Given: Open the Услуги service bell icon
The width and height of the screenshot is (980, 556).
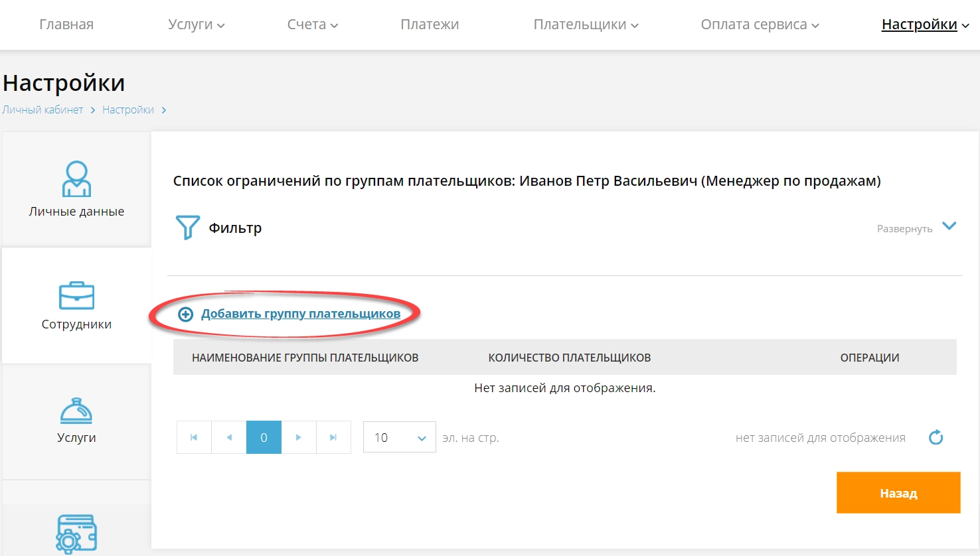Looking at the screenshot, I should (76, 411).
